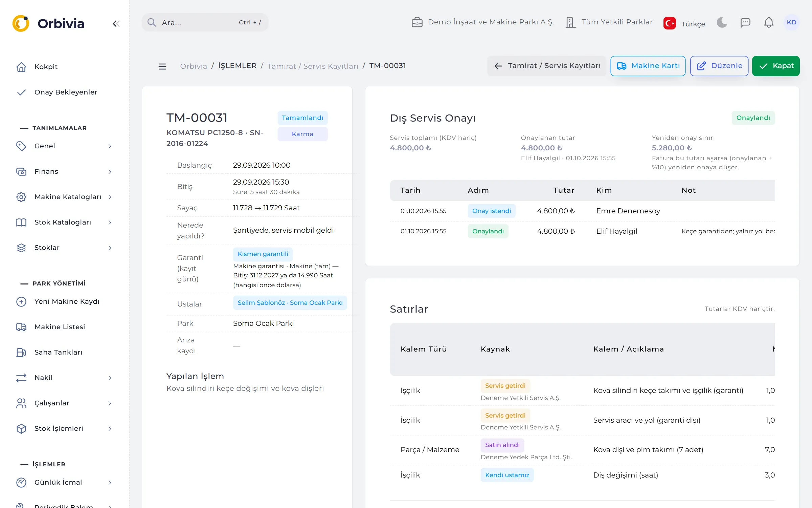Expand the Finans menu chevron

click(110, 171)
